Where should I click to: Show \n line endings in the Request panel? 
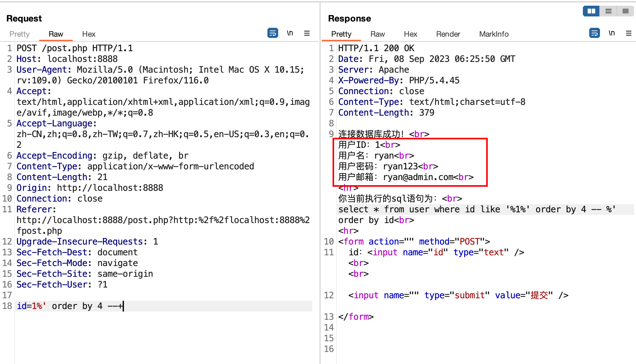290,33
